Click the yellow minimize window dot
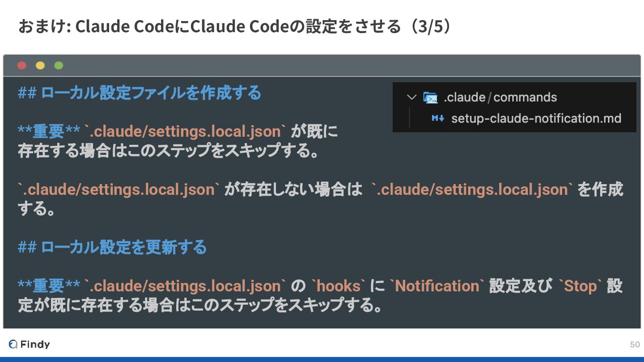Viewport: 644px width, 362px height. pos(40,66)
